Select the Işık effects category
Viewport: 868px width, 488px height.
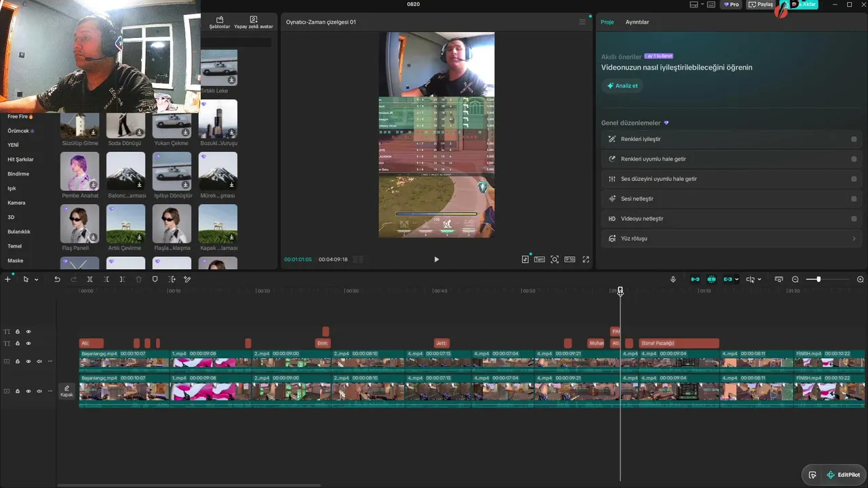12,188
